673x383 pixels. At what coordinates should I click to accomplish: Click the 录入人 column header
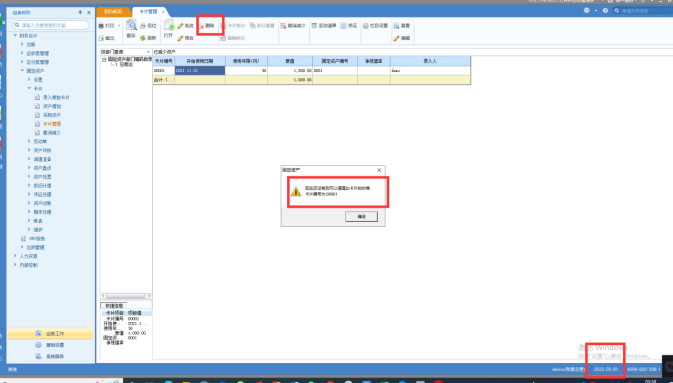pyautogui.click(x=430, y=61)
